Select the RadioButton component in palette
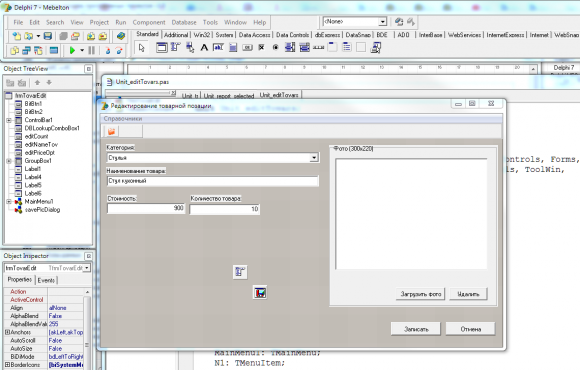This screenshot has height=370, width=580. pos(276,47)
